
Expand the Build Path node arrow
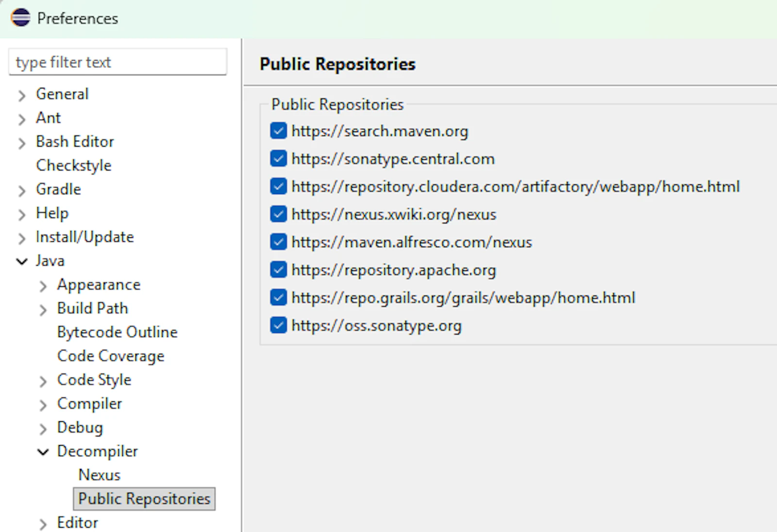pos(43,310)
